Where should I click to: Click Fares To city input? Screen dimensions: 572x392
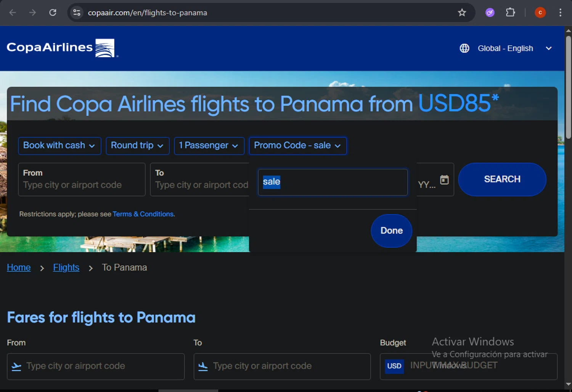tap(282, 366)
